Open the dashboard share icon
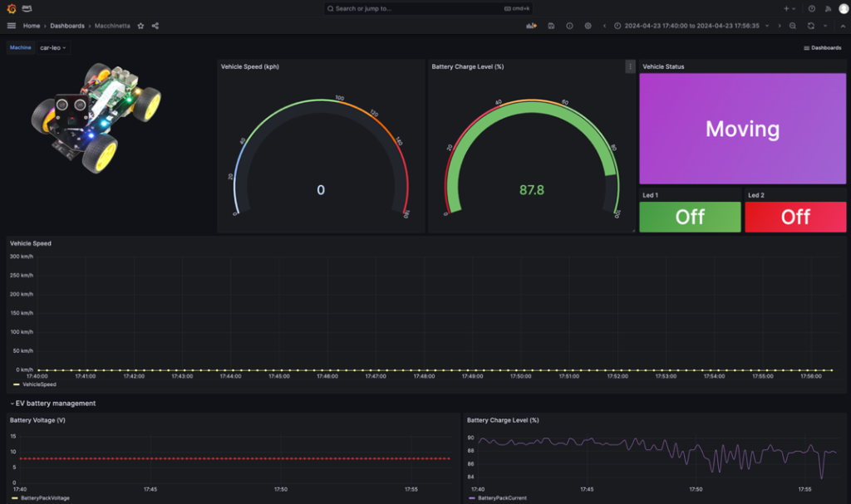This screenshot has width=851, height=504. pyautogui.click(x=155, y=26)
